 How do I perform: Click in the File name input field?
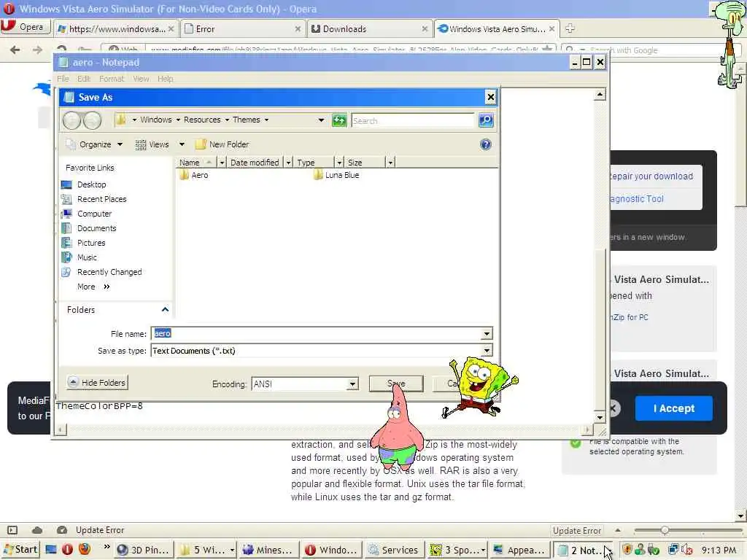317,333
